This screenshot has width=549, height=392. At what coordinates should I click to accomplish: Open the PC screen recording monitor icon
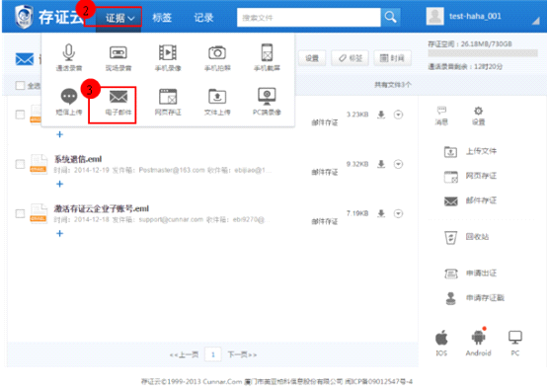pyautogui.click(x=267, y=102)
